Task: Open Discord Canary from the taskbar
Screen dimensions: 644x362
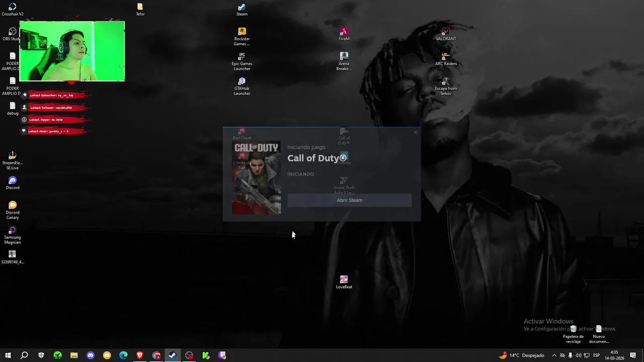Action: click(107, 355)
